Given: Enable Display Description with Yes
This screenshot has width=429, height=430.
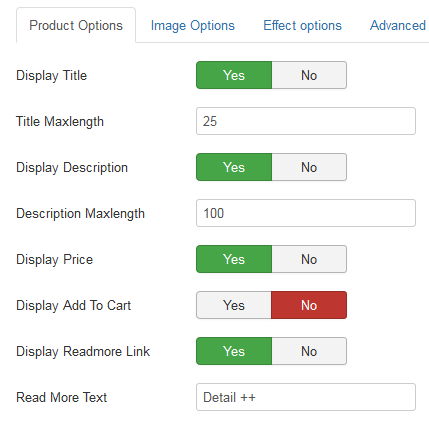Looking at the screenshot, I should pyautogui.click(x=234, y=167).
